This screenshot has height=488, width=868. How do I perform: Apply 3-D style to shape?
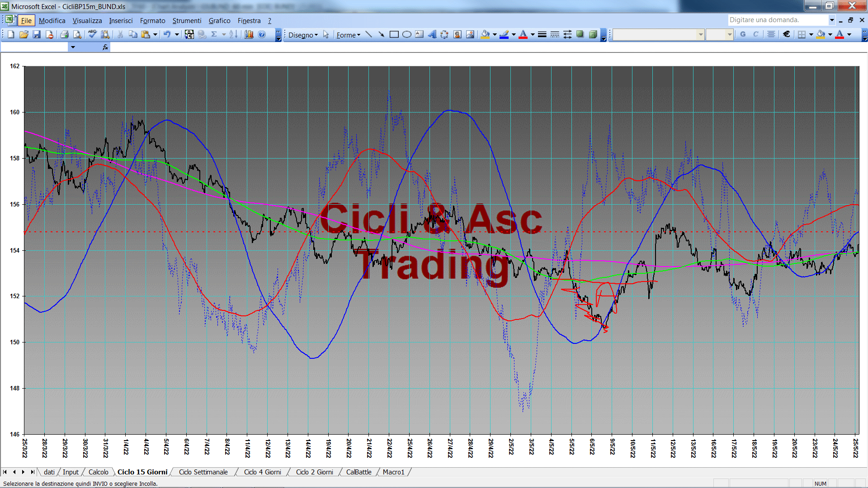click(593, 34)
